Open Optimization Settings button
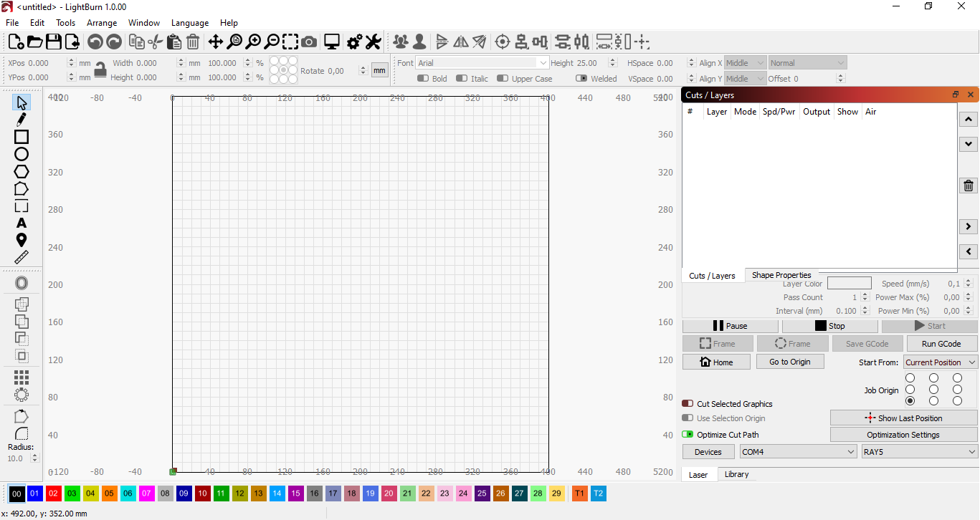Image resolution: width=980 pixels, height=520 pixels. [903, 435]
